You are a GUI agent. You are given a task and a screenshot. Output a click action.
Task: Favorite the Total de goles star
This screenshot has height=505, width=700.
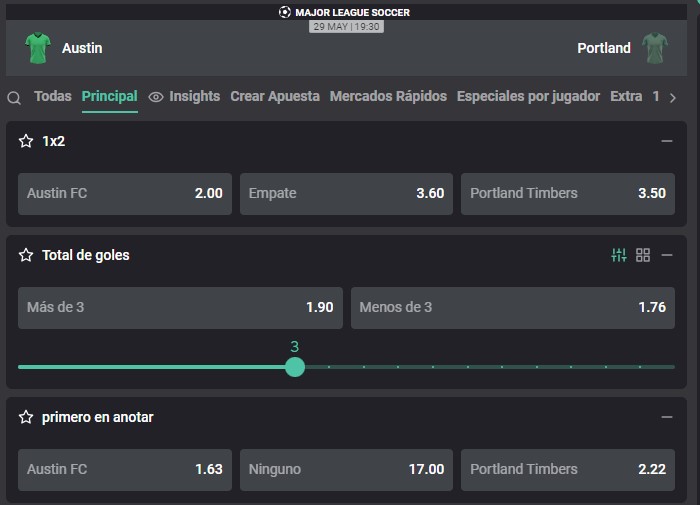click(26, 255)
